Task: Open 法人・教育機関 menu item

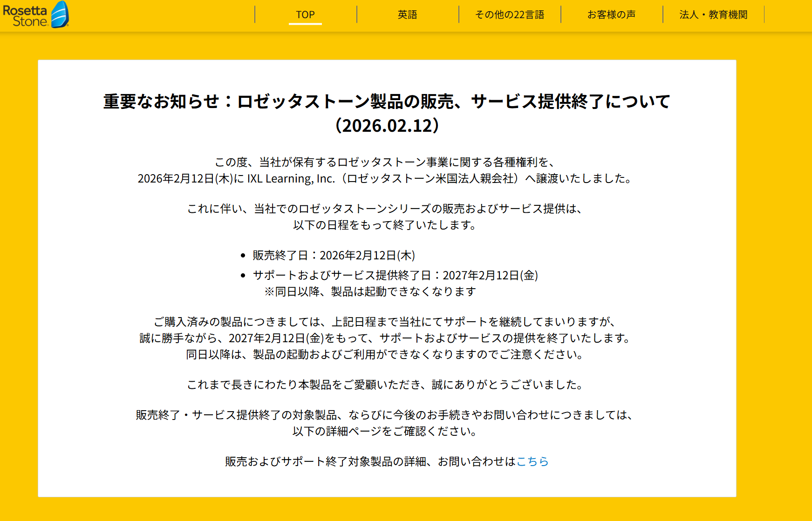Action: click(x=713, y=14)
